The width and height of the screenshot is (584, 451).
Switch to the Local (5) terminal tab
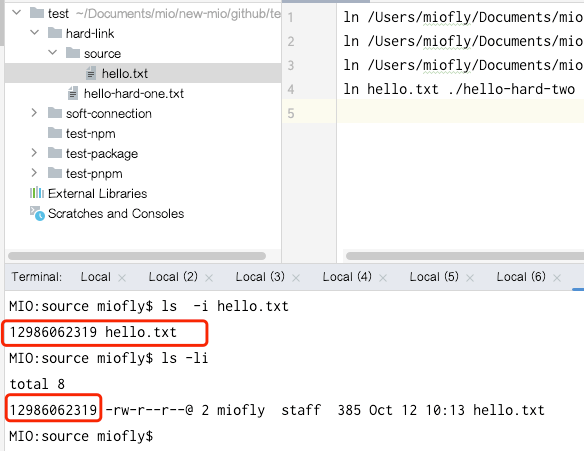(434, 277)
